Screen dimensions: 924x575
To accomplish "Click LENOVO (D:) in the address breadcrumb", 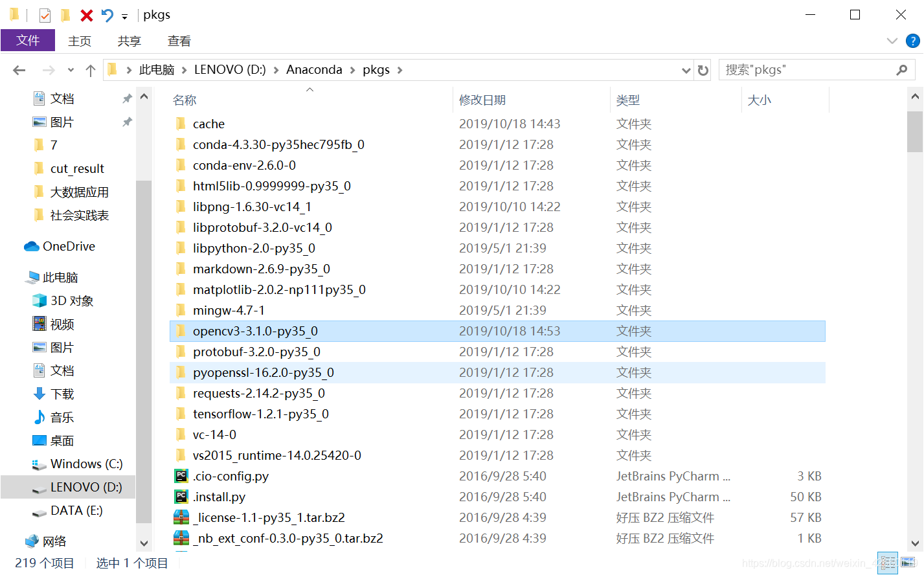I will coord(230,69).
